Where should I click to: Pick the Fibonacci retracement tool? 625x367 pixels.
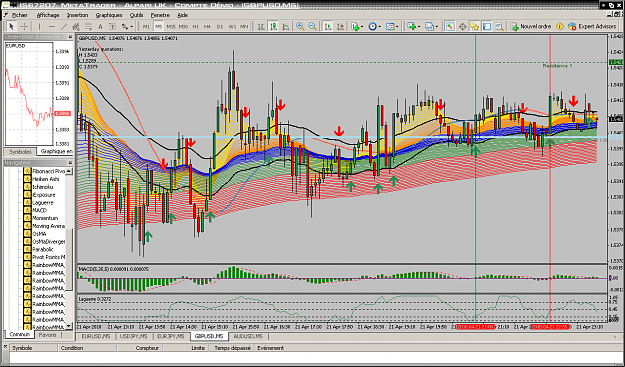(88, 27)
